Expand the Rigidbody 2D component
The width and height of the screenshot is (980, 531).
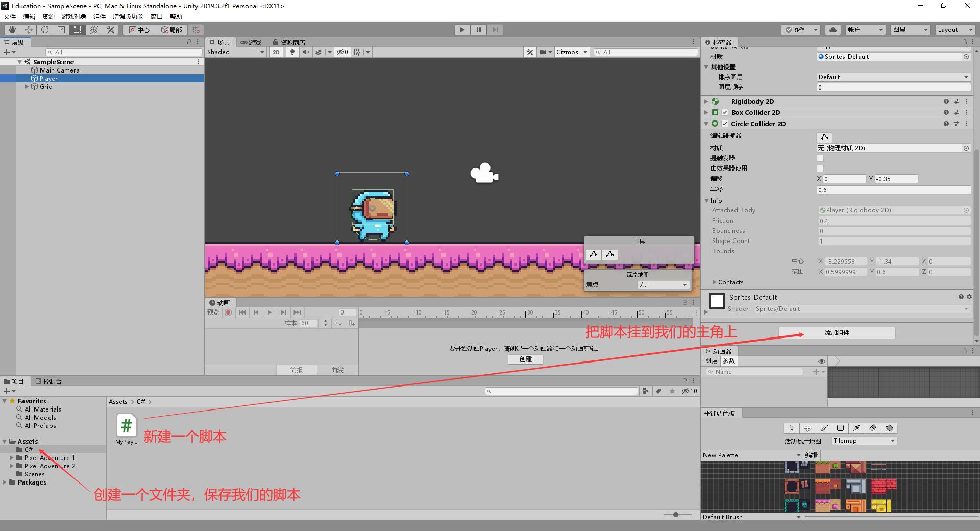(706, 102)
